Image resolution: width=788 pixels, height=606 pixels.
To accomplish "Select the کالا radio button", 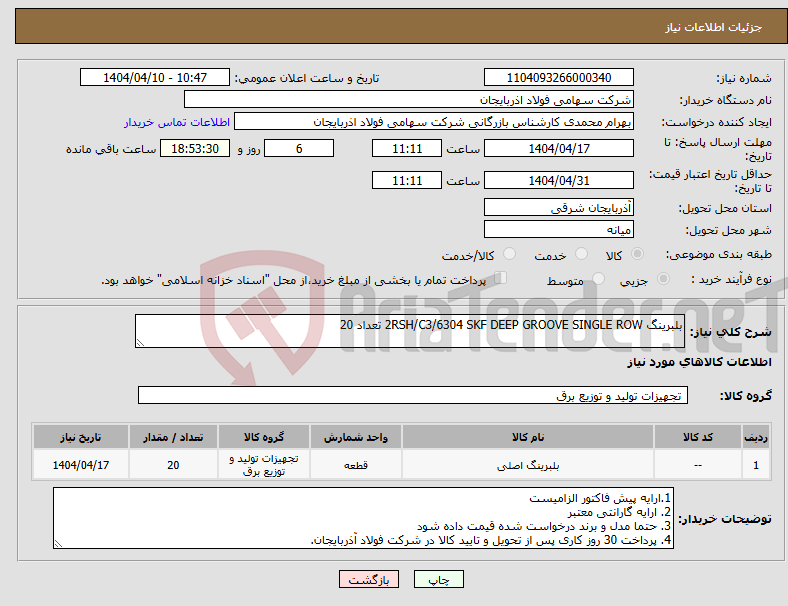I will point(637,254).
